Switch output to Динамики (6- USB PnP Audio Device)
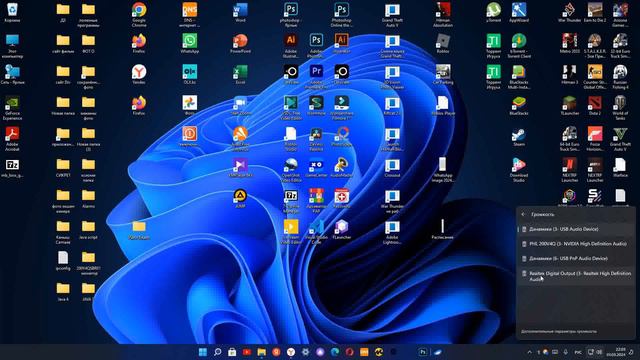The height and width of the screenshot is (360, 640). [x=576, y=258]
